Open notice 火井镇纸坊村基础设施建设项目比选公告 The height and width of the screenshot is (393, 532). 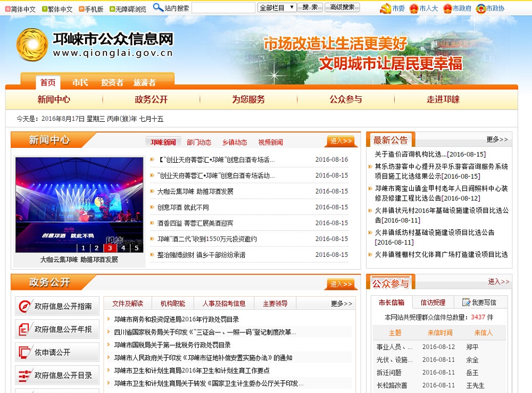(435, 237)
